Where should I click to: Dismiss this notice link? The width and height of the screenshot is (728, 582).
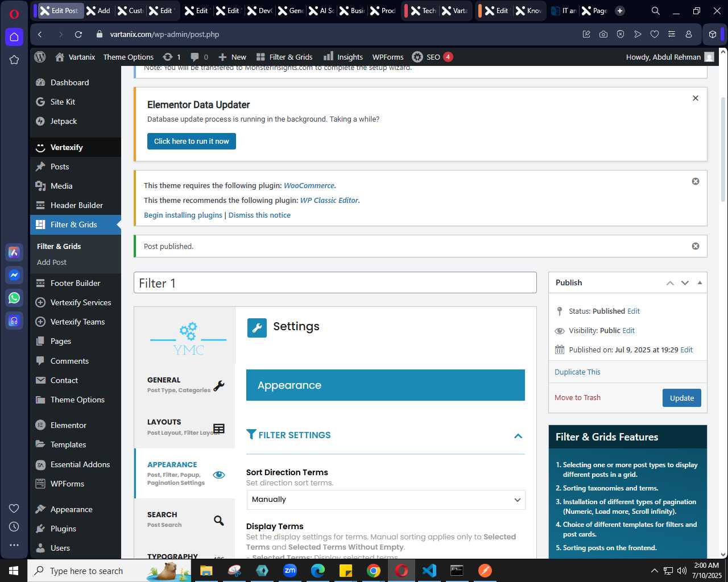coord(259,215)
